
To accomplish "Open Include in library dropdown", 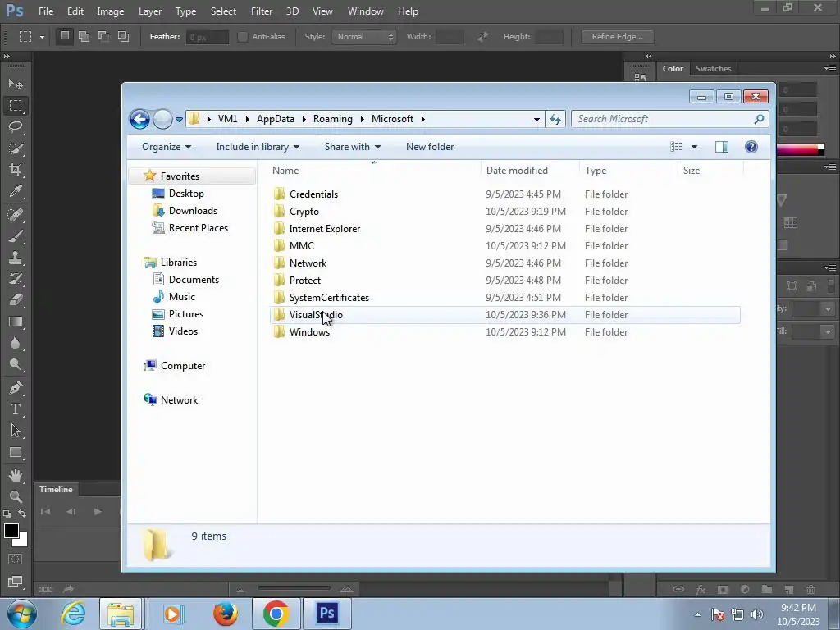I will click(258, 147).
